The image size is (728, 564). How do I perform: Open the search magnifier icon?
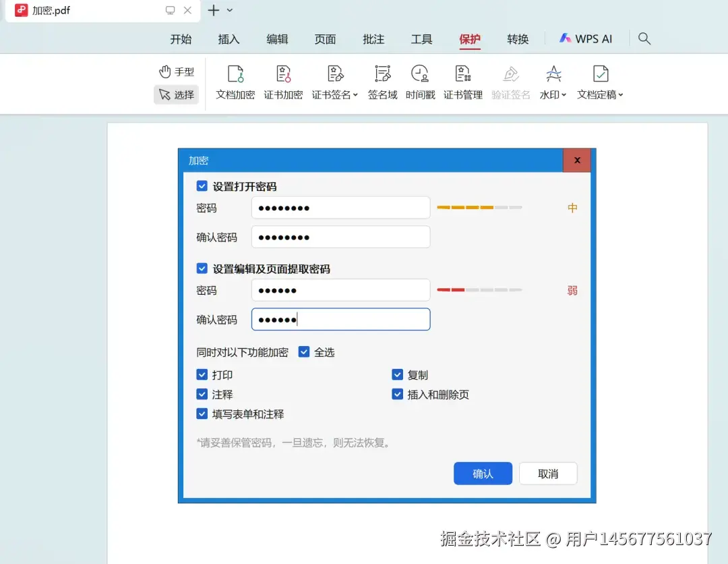point(644,38)
